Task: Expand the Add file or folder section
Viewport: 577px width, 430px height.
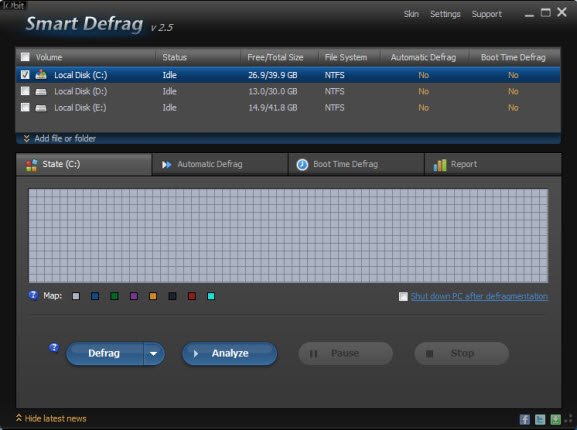Action: [60, 139]
